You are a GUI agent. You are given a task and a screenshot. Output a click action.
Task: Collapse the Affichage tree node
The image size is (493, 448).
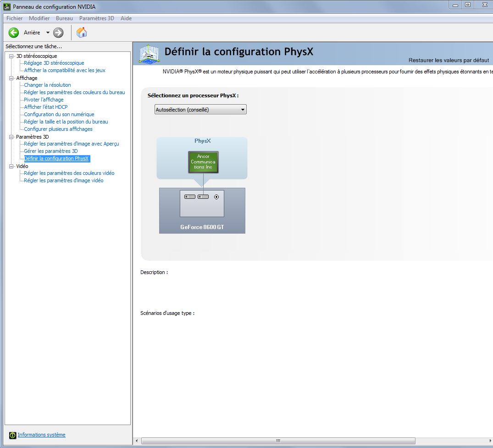click(11, 78)
